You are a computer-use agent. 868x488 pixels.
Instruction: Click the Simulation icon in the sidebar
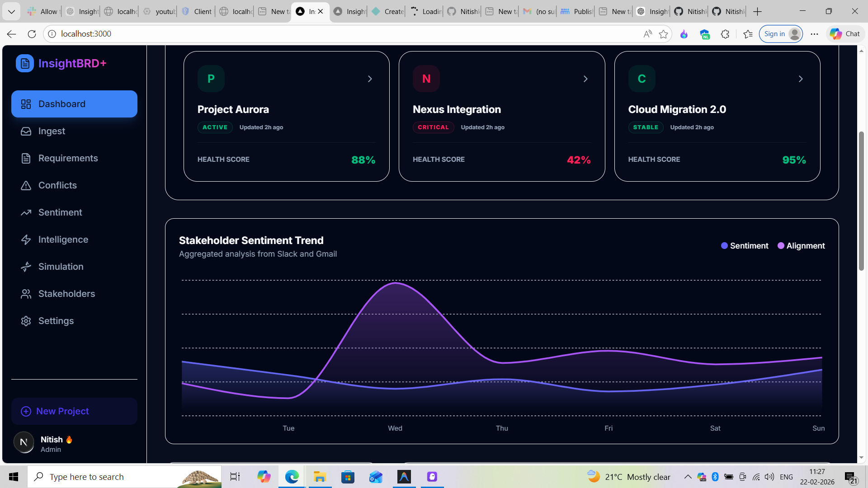pos(26,267)
